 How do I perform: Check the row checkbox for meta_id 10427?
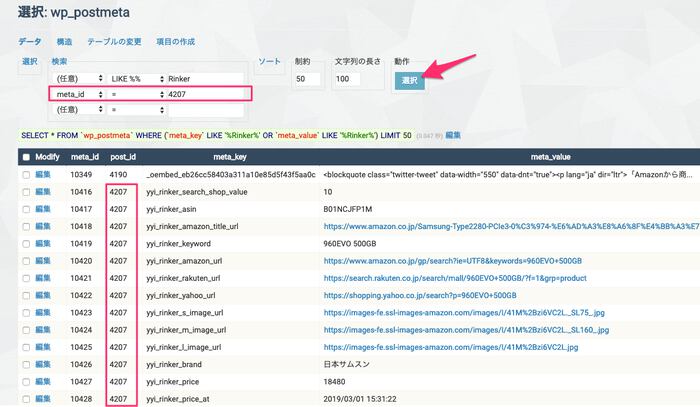pyautogui.click(x=26, y=382)
